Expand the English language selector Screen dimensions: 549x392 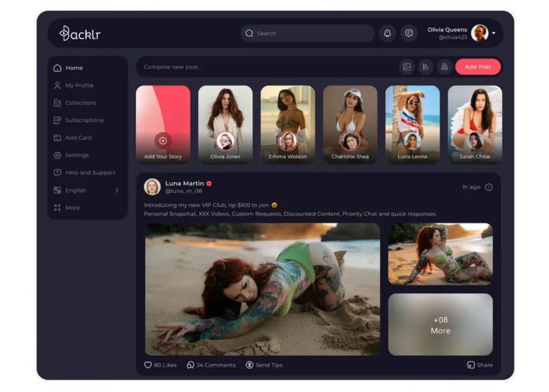[x=116, y=190]
